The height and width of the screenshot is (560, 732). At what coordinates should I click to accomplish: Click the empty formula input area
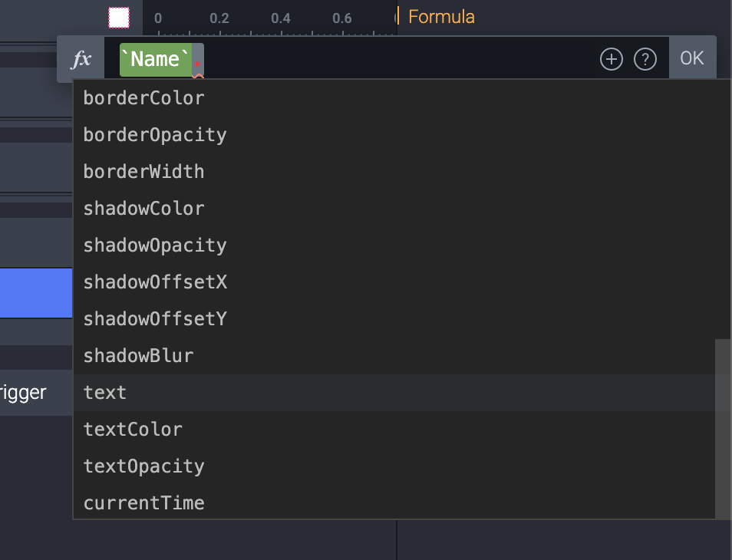[399, 59]
